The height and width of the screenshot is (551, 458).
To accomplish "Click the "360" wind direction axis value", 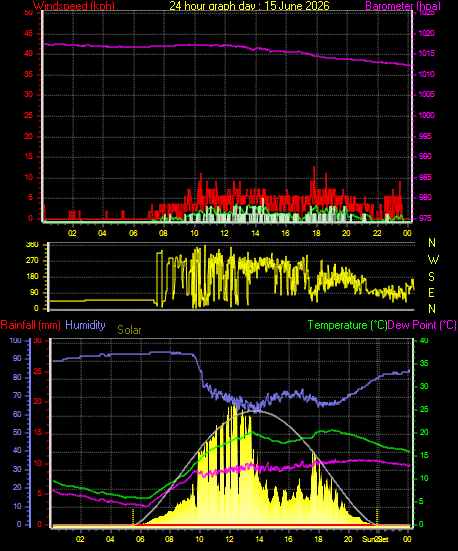I will 32,245.
